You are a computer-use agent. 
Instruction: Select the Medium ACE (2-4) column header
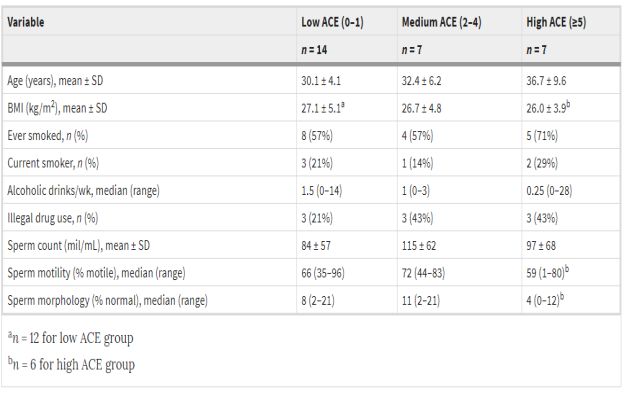pos(441,22)
